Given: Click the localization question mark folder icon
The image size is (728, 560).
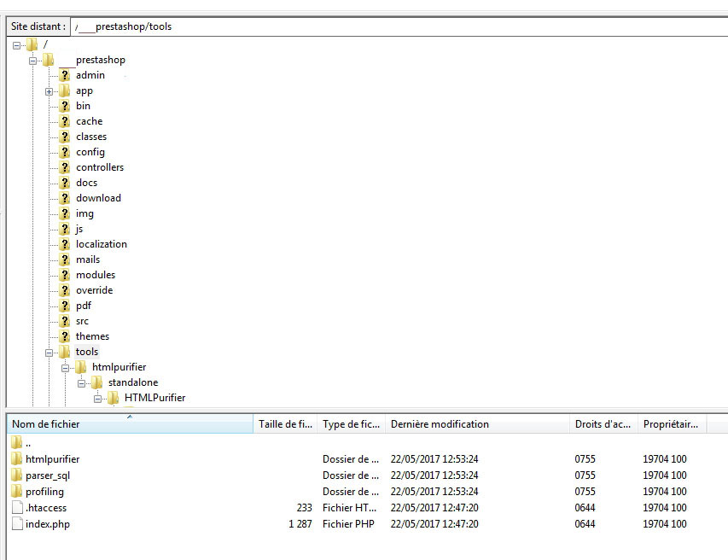Looking at the screenshot, I should tap(65, 244).
